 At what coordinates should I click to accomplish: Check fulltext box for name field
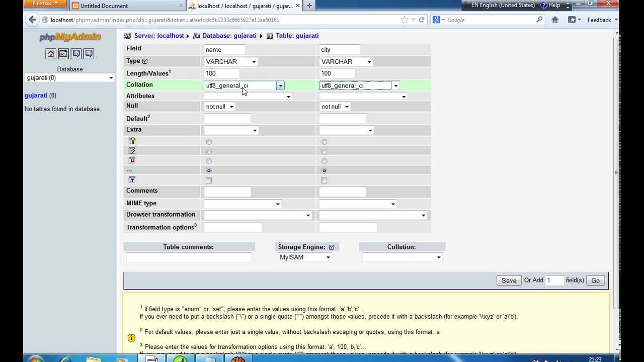(209, 180)
